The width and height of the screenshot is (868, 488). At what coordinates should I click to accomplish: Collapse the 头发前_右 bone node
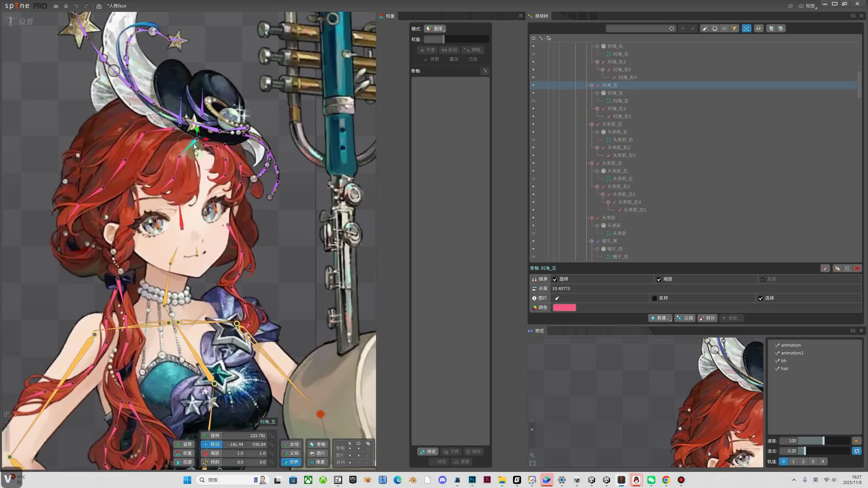tap(592, 124)
